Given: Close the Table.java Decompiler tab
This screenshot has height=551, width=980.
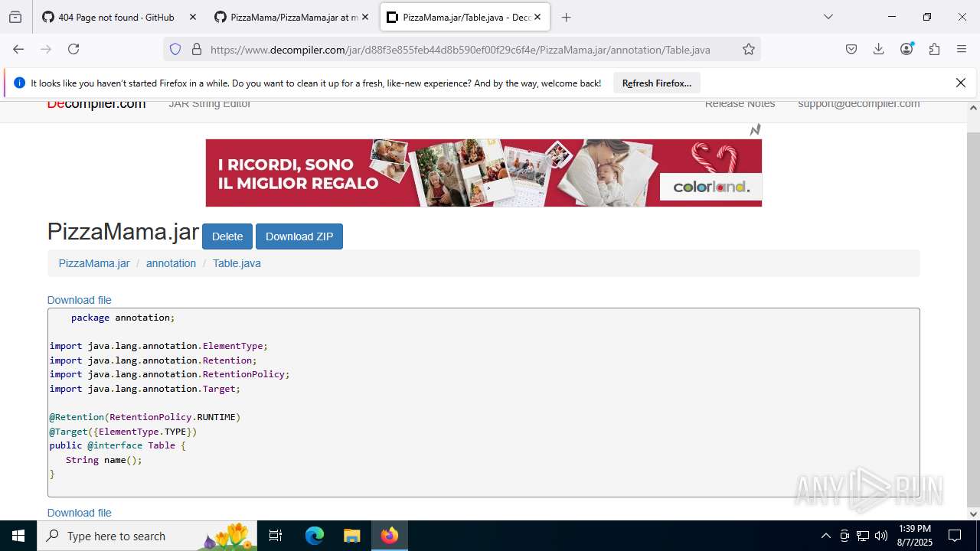Looking at the screenshot, I should pyautogui.click(x=537, y=17).
